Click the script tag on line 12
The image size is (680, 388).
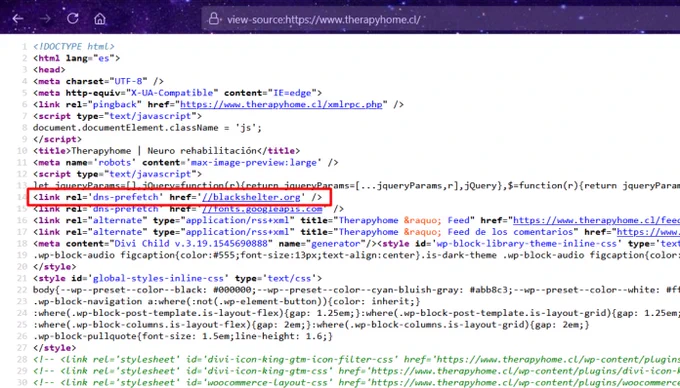(x=117, y=174)
